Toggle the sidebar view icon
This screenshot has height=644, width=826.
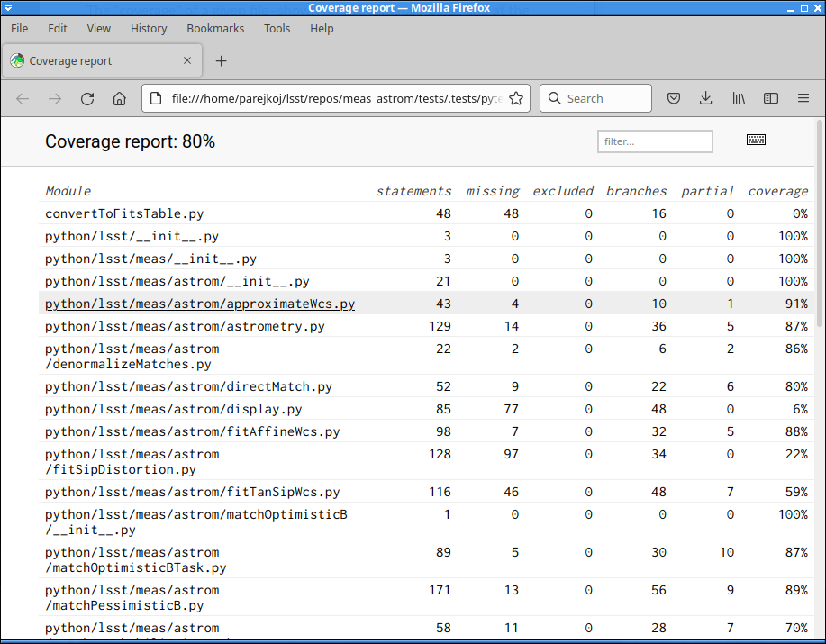pos(770,99)
